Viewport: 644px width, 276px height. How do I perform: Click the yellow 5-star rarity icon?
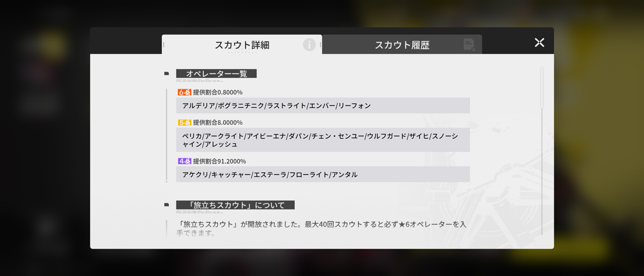184,122
